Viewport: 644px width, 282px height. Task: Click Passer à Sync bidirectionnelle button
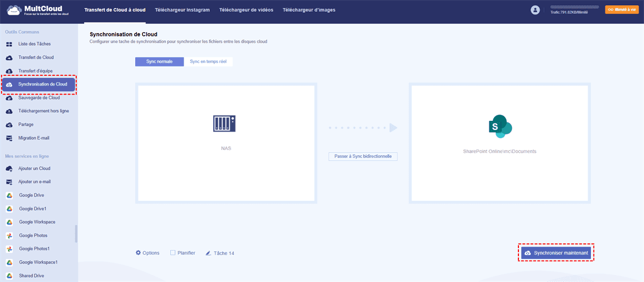click(363, 157)
